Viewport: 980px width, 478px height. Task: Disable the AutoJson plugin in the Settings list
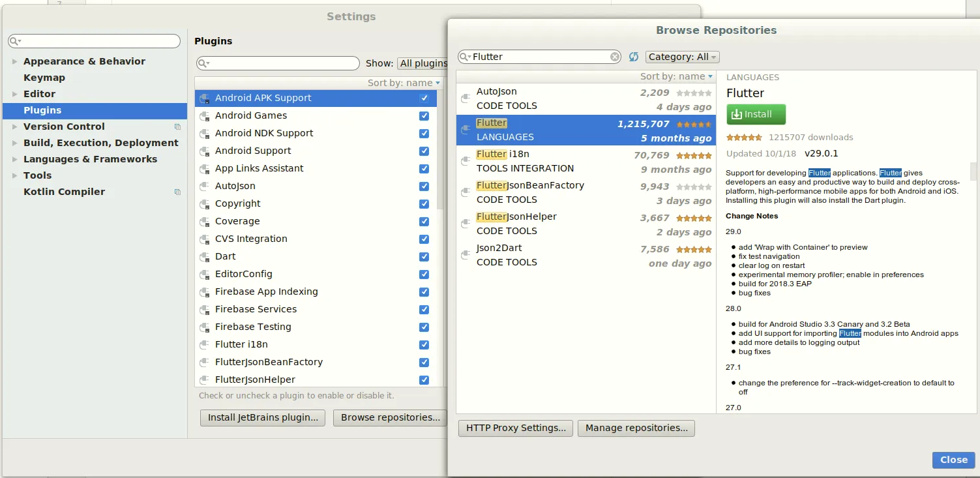424,186
